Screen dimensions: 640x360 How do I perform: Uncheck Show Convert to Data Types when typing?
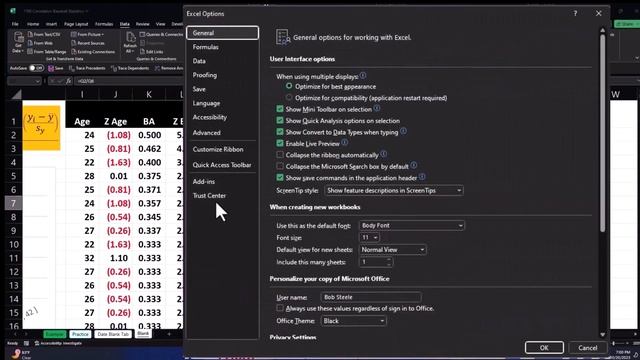(x=280, y=132)
